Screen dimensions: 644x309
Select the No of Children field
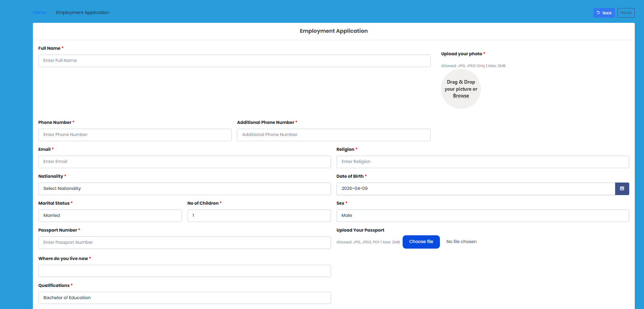259,216
